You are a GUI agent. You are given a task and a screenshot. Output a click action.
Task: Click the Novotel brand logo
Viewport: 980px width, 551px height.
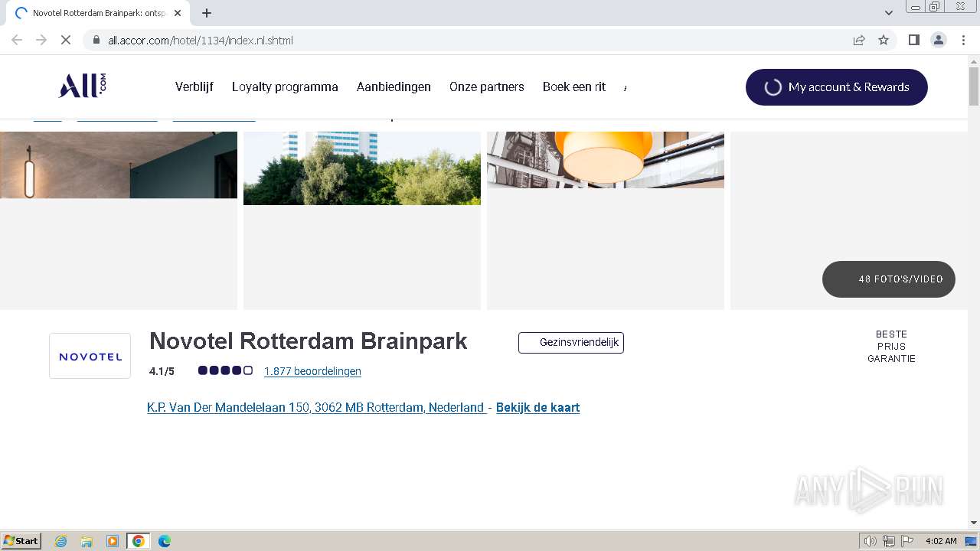coord(90,356)
